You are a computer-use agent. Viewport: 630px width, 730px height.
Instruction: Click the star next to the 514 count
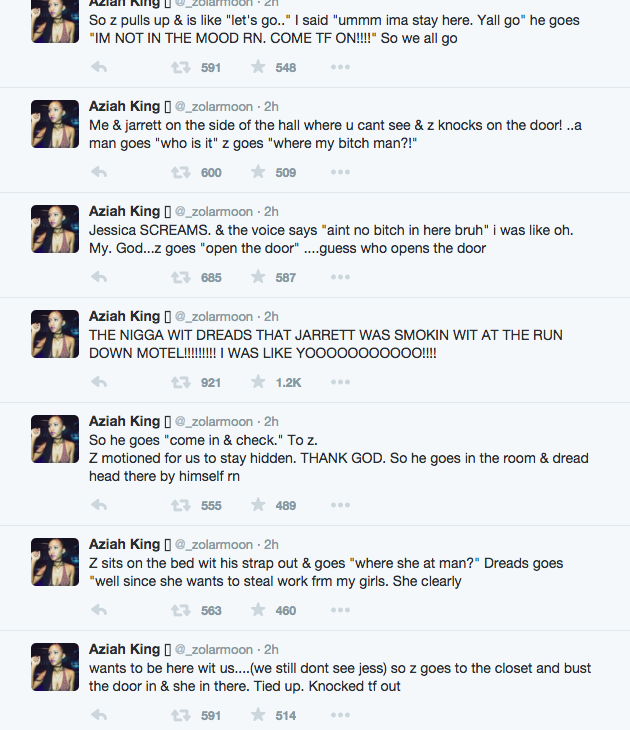[258, 716]
